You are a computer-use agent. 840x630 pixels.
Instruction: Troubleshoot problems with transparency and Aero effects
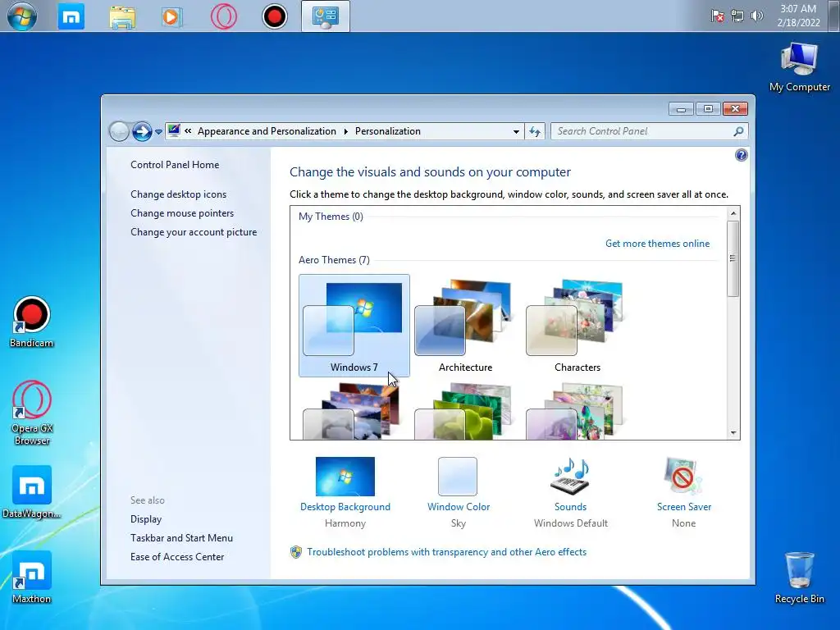[x=447, y=552]
